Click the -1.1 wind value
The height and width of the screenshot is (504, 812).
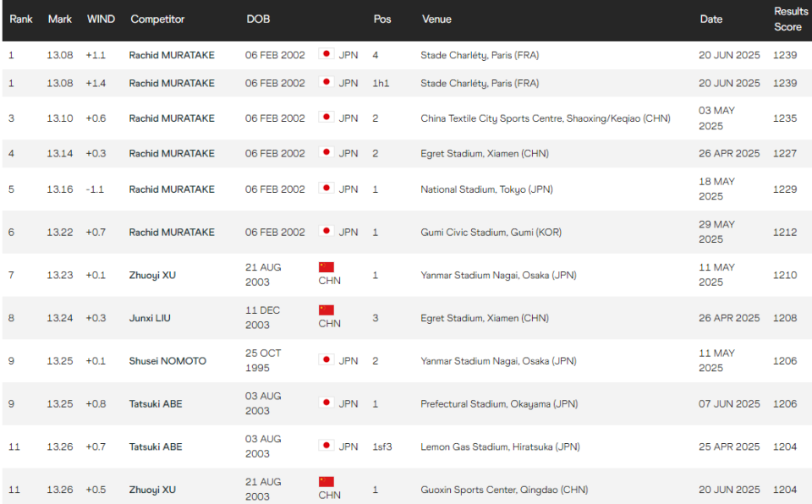[95, 189]
